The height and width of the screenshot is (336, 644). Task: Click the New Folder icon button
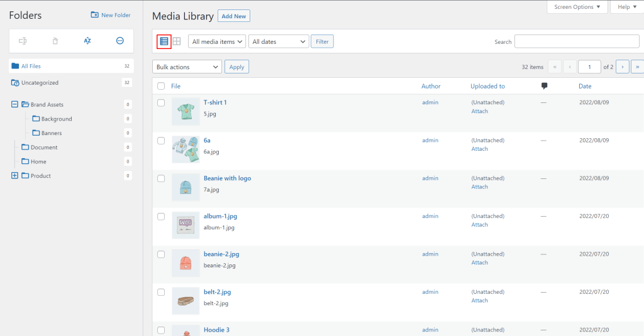coord(94,15)
